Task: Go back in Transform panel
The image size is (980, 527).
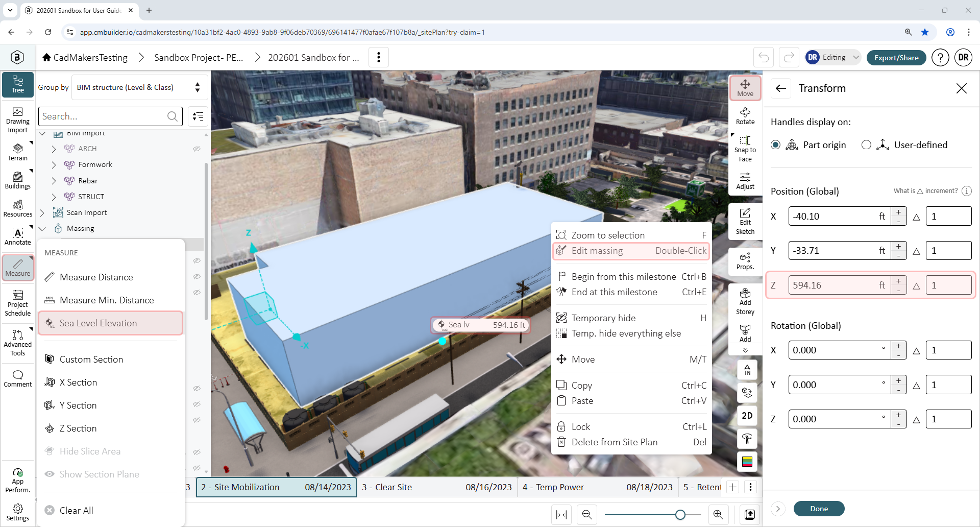Action: [x=781, y=88]
